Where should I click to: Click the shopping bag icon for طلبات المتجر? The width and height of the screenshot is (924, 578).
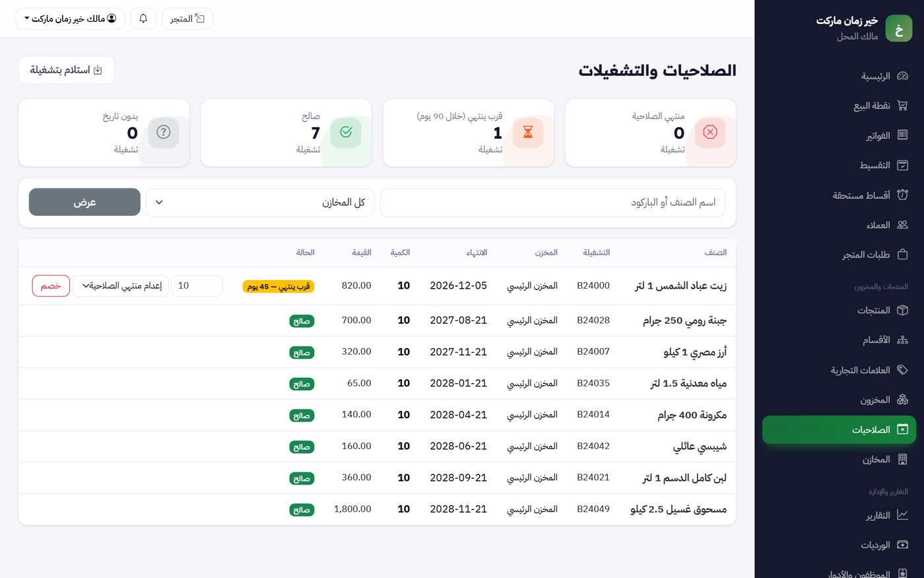[x=902, y=254]
